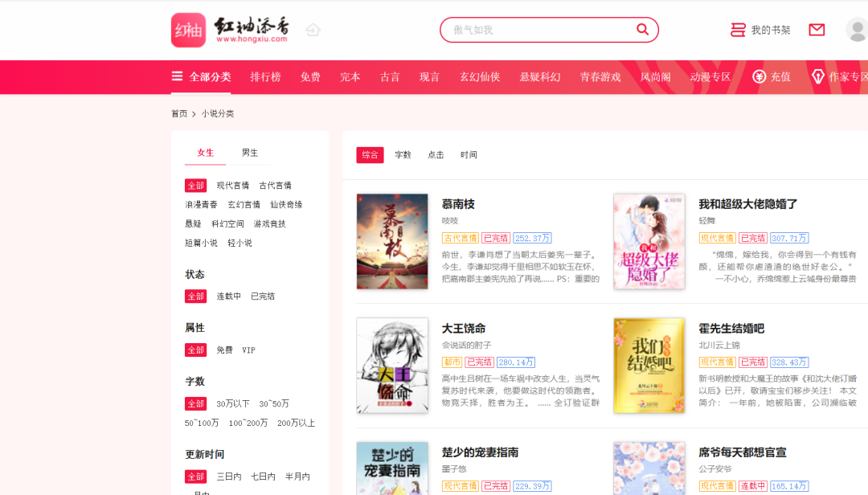Click the home icon beside the logo

pos(313,30)
